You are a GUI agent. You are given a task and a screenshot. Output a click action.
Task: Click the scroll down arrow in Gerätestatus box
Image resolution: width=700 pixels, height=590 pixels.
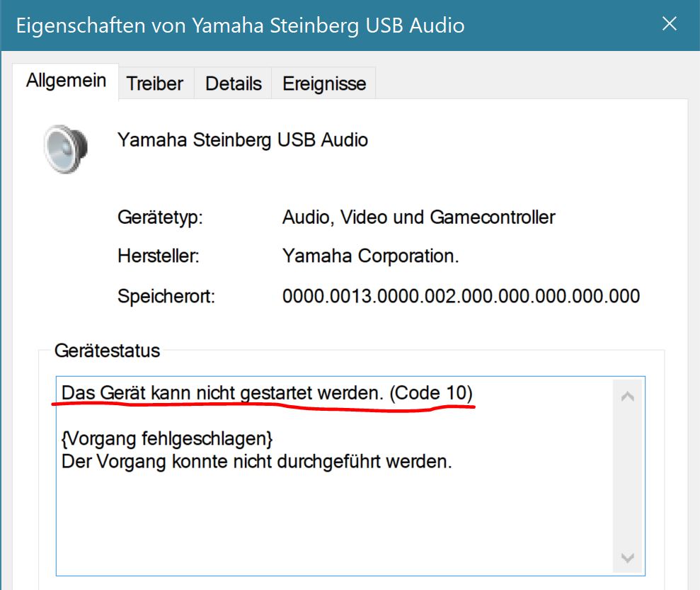[x=627, y=558]
